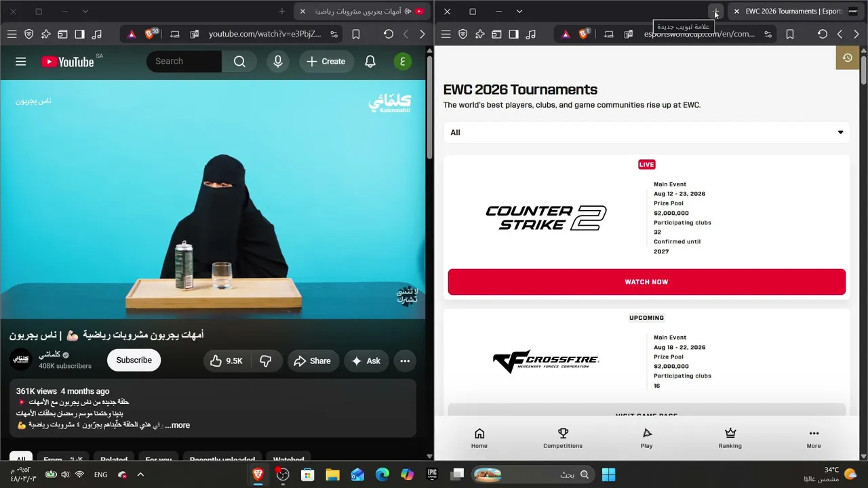Reload the EWC tournaments page

(x=823, y=34)
